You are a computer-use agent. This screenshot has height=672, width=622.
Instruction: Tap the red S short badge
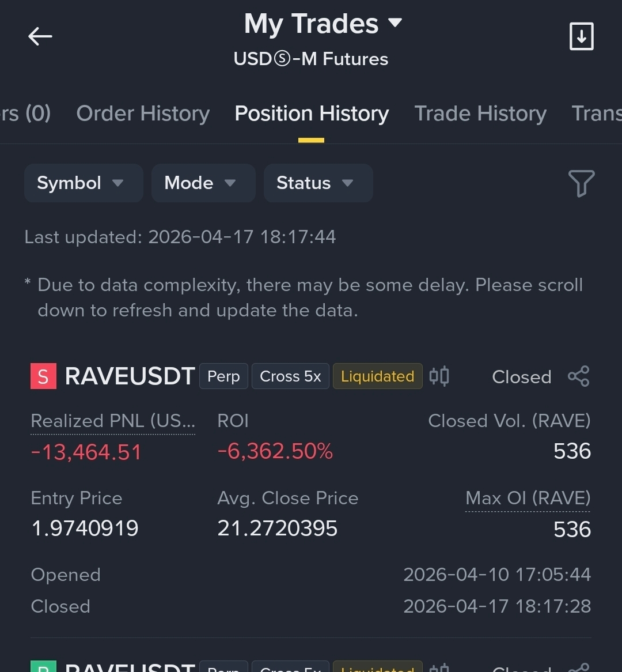coord(43,376)
